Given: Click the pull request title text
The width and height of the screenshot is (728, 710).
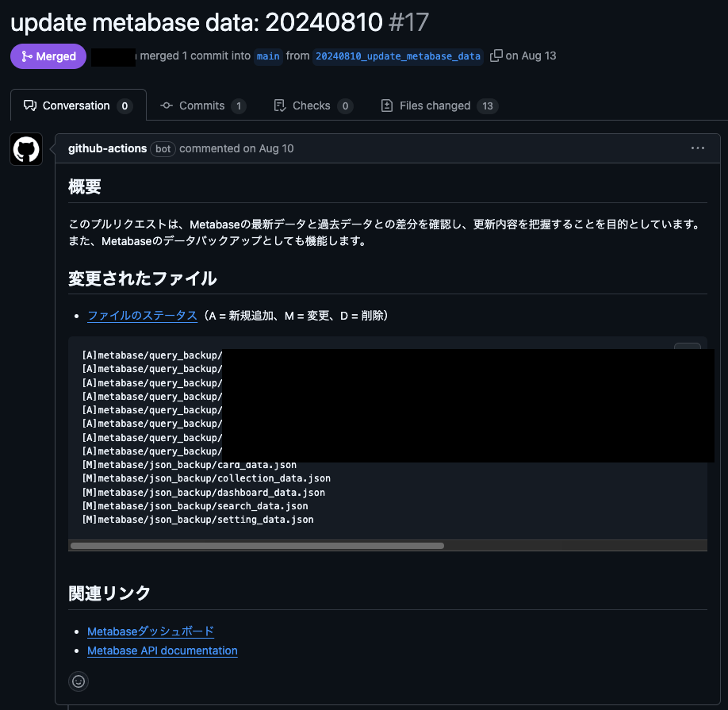Looking at the screenshot, I should 197,22.
